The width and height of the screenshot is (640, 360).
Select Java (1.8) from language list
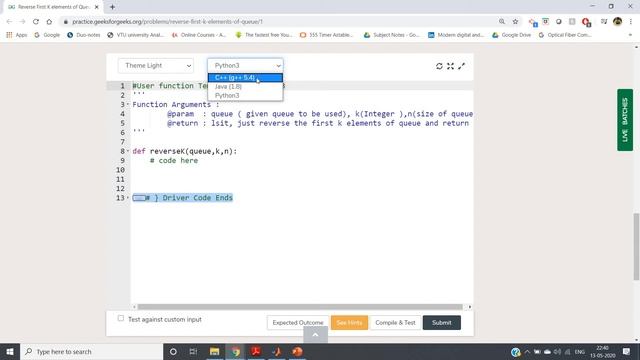coord(245,87)
